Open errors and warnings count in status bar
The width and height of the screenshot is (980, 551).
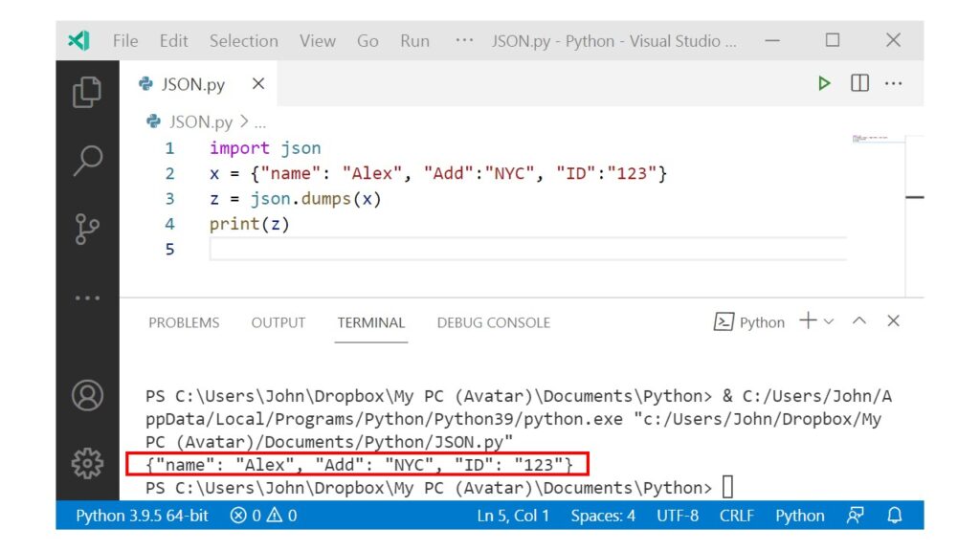(263, 516)
